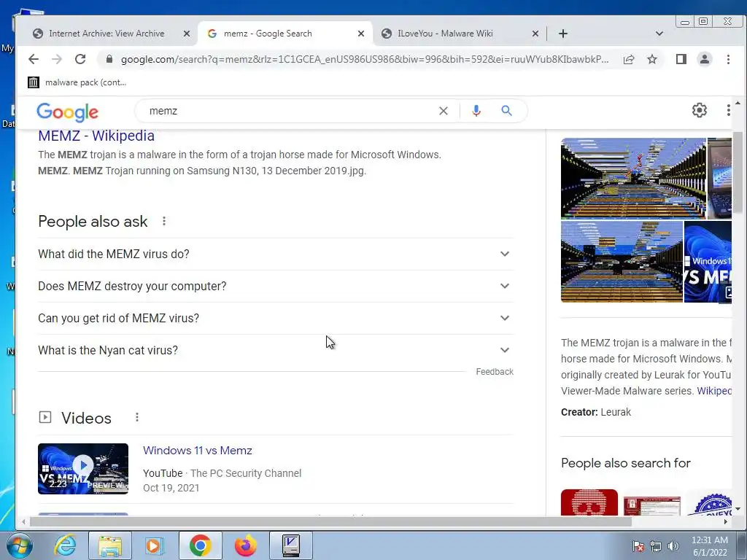Launch Internet Explorer from the taskbar
Viewport: 747px width, 560px height.
click(65, 545)
